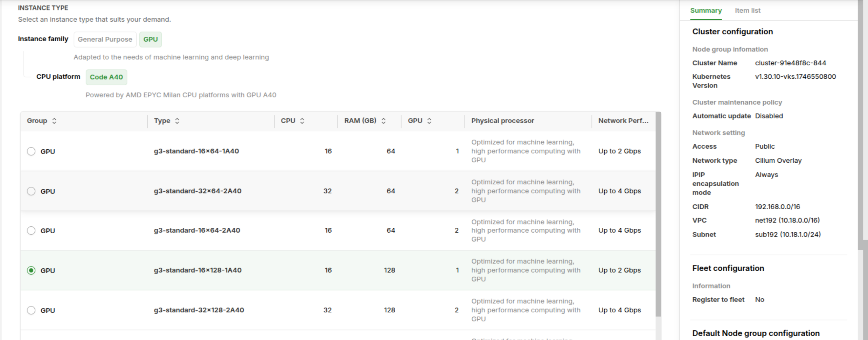
Task: Click RAM (GB) sort arrows icon
Action: pos(383,121)
